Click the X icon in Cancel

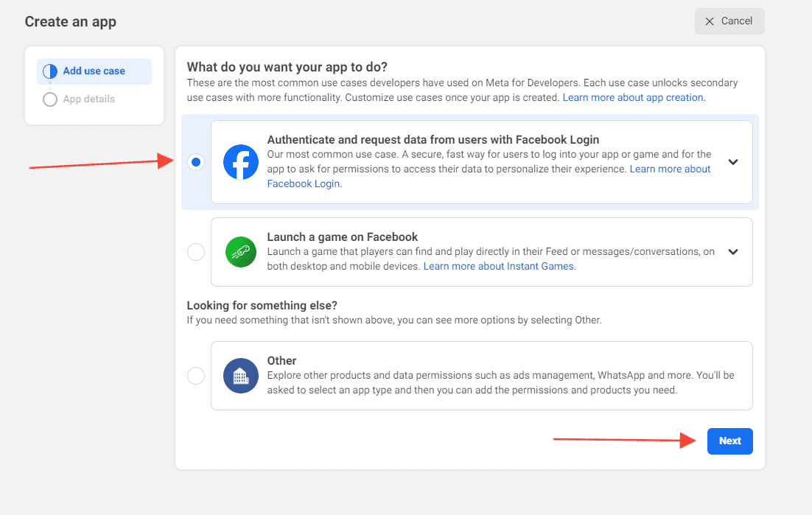pos(710,21)
